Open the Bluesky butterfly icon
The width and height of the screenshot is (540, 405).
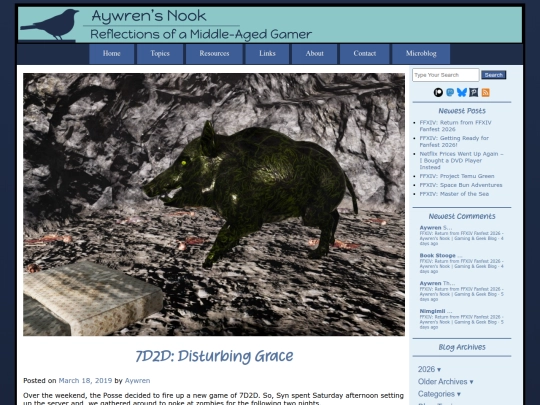tap(462, 92)
